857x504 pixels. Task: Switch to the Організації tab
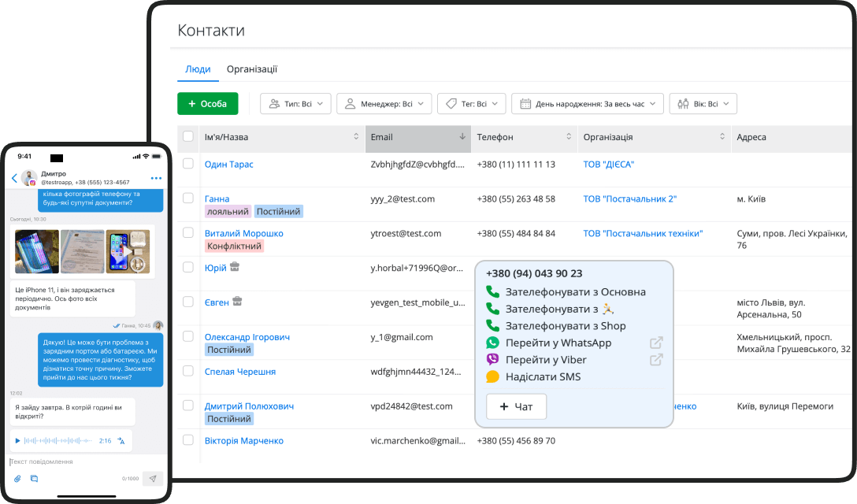[x=254, y=69]
